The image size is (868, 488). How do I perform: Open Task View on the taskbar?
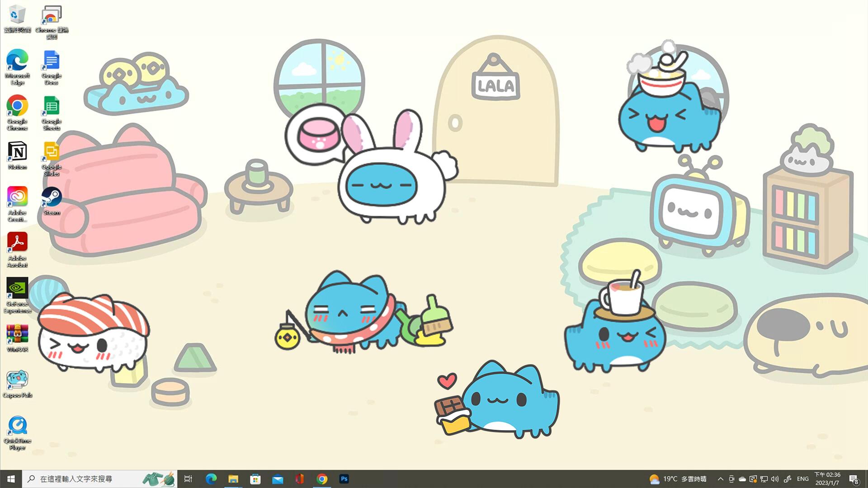click(x=189, y=479)
